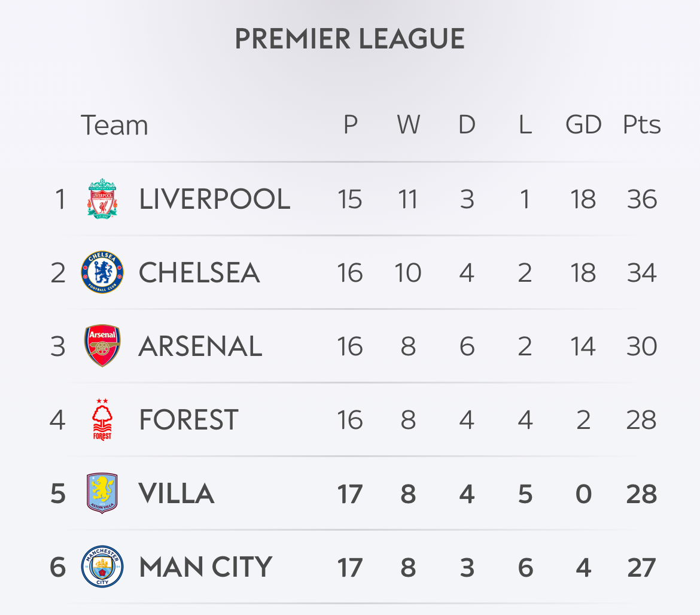The height and width of the screenshot is (615, 700).
Task: Click Liverpool's 36 points value
Action: click(x=641, y=199)
